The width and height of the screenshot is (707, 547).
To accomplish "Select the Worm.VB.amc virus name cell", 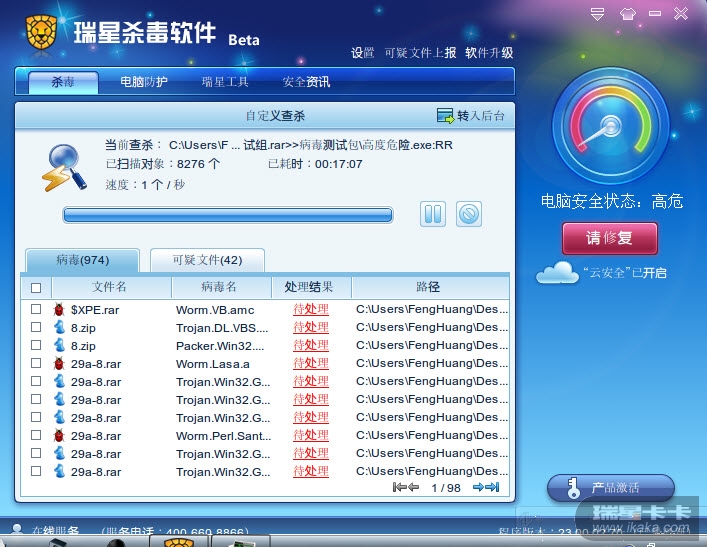I will point(215,310).
